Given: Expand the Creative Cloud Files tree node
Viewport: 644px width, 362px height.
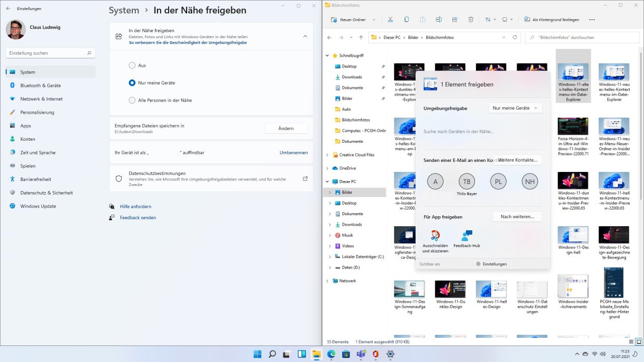Looking at the screenshot, I should point(328,155).
